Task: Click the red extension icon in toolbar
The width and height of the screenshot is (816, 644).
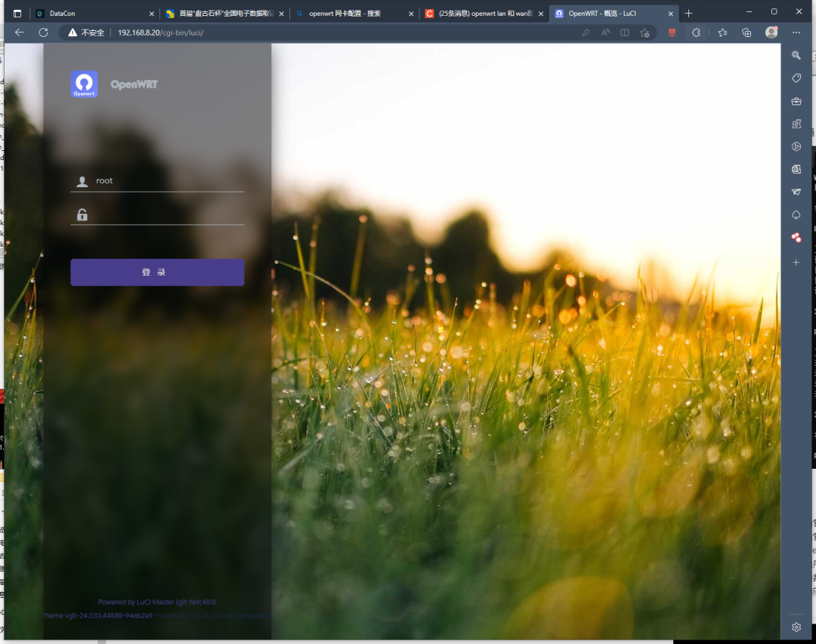Action: tap(672, 32)
